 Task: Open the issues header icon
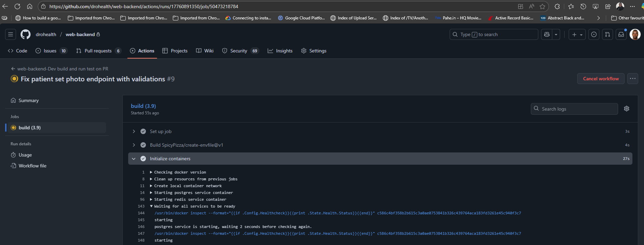594,34
